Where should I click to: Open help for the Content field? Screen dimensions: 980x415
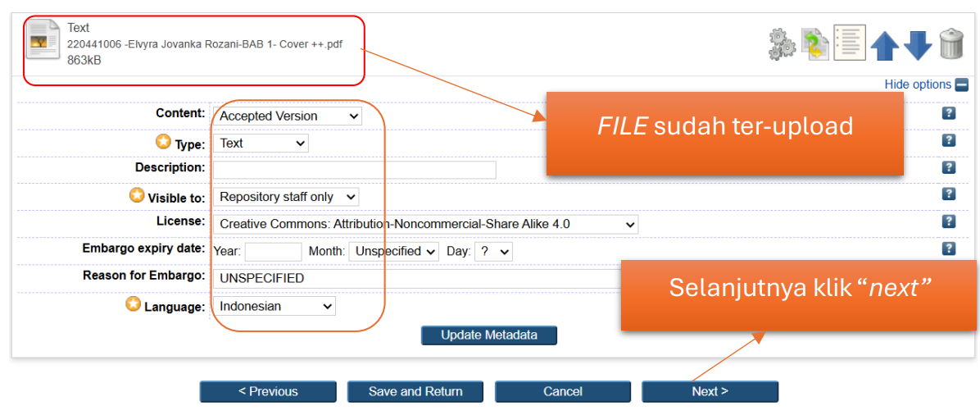coord(949,113)
